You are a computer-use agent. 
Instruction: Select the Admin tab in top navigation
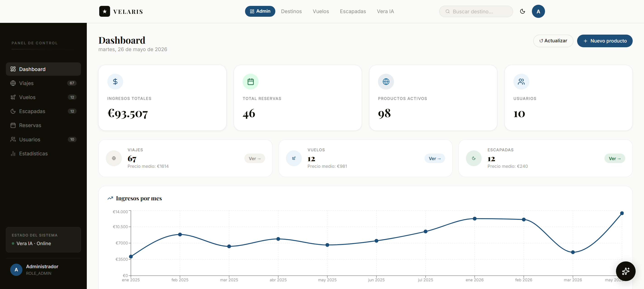260,11
